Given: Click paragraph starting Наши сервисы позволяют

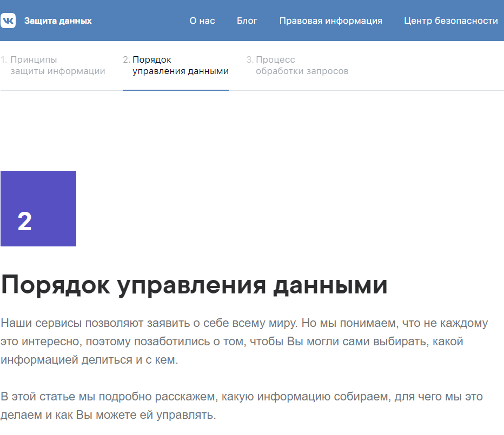Looking at the screenshot, I should point(244,341).
